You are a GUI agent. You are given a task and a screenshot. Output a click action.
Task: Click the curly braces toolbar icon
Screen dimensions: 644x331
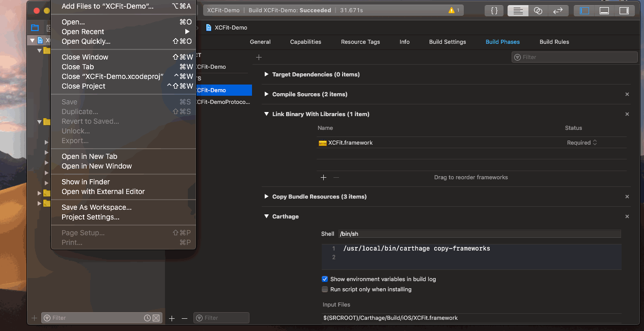click(494, 10)
